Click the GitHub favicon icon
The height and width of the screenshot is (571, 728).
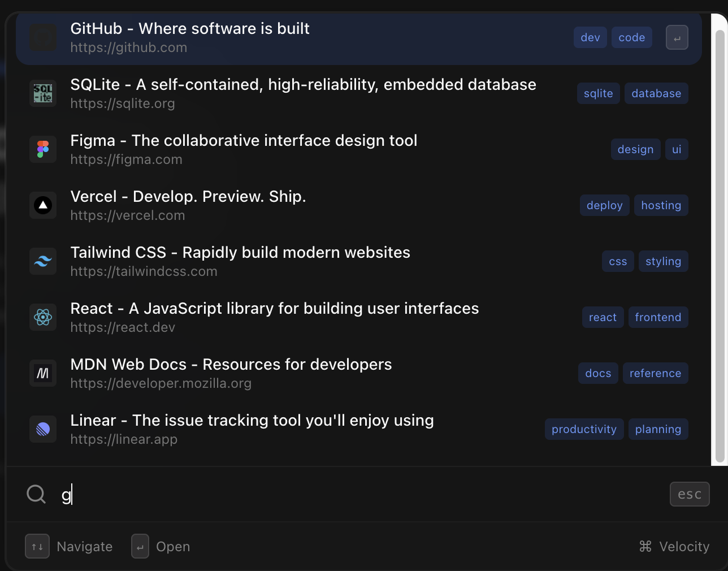[x=43, y=37]
